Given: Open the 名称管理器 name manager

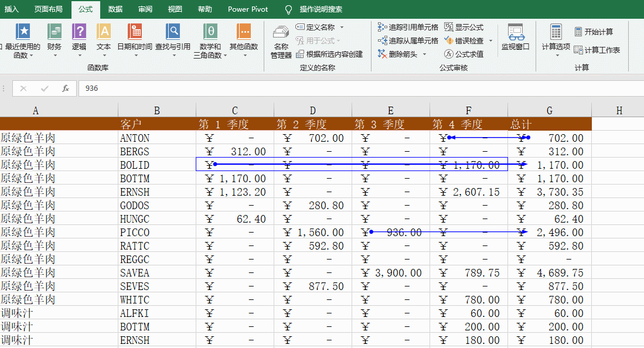Looking at the screenshot, I should 281,41.
